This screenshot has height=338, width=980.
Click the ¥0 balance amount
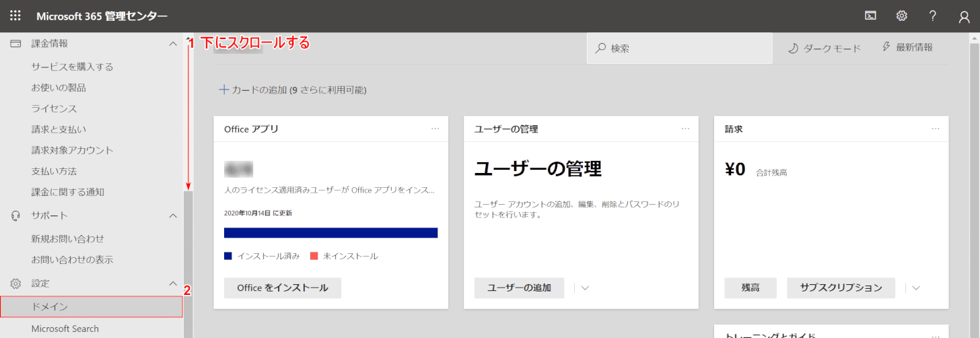pos(735,169)
